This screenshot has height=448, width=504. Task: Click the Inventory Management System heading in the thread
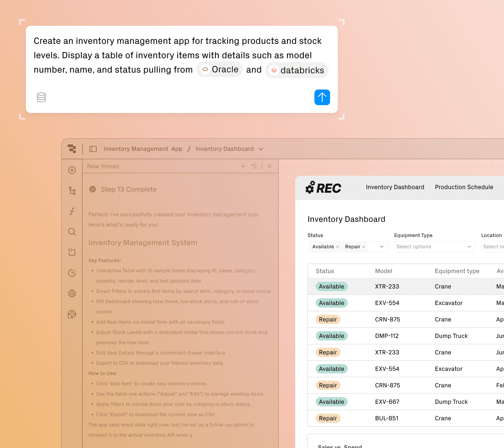tap(143, 242)
